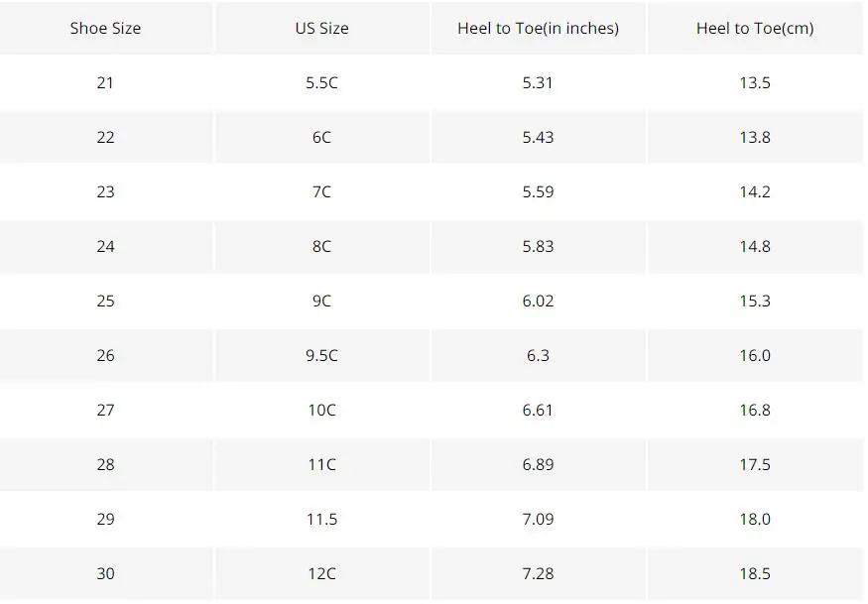The width and height of the screenshot is (868, 604).
Task: Select shoe size 24 cell
Action: click(x=106, y=246)
